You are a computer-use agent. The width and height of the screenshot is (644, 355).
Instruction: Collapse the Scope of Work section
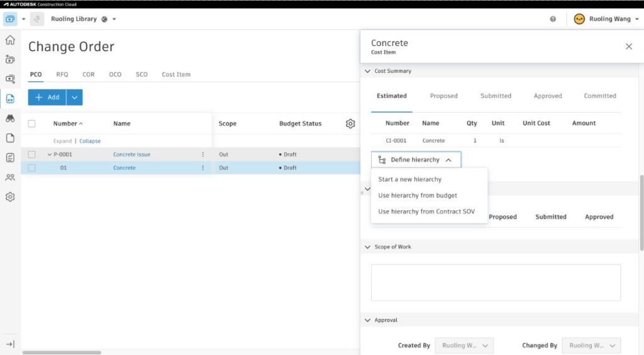click(367, 247)
